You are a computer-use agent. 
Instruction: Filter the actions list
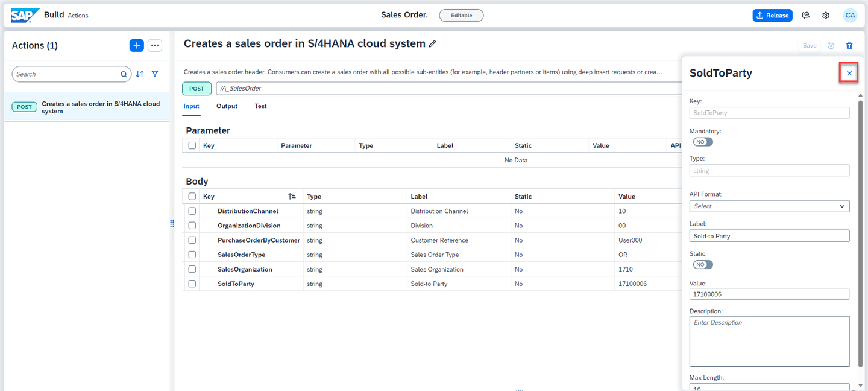click(x=155, y=74)
